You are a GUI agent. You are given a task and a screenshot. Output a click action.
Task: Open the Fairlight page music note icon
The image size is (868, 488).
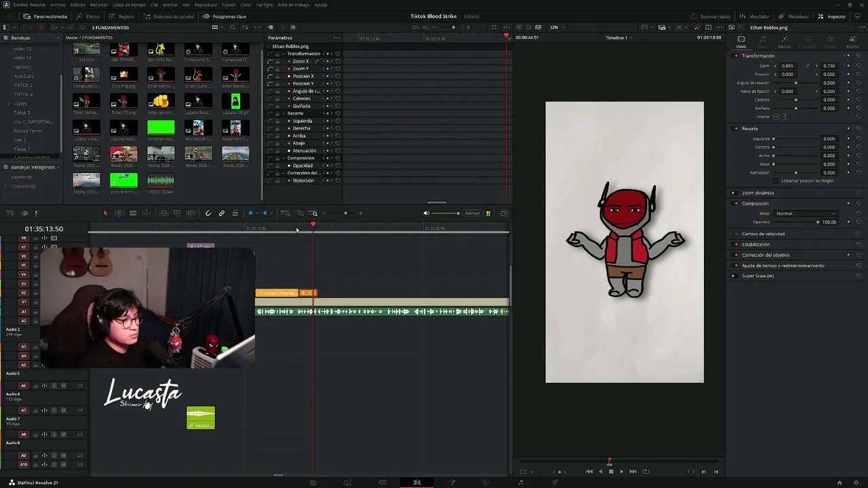tap(520, 483)
